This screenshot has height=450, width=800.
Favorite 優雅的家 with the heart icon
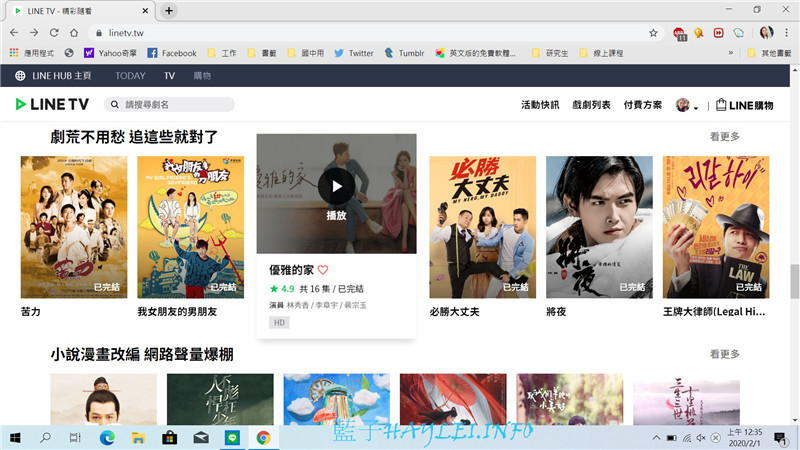click(323, 269)
